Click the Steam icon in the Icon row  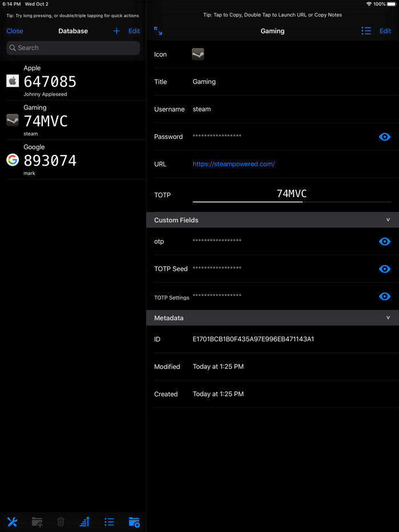(x=198, y=55)
